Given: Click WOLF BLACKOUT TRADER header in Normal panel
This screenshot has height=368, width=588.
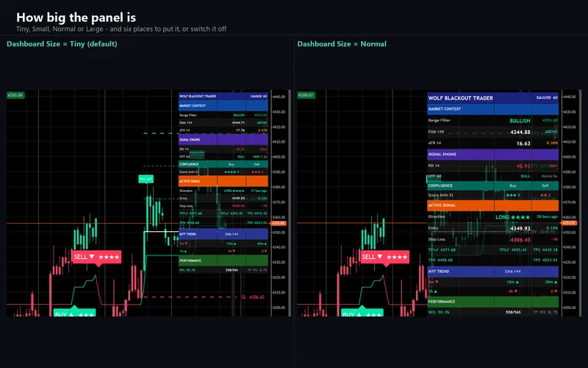Looking at the screenshot, I should point(461,98).
